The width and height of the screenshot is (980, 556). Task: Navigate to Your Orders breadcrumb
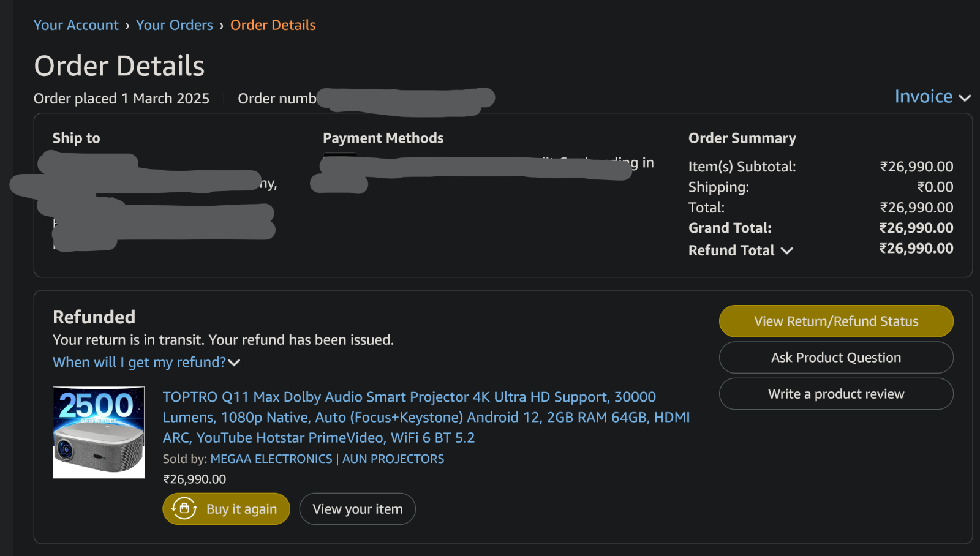point(175,25)
